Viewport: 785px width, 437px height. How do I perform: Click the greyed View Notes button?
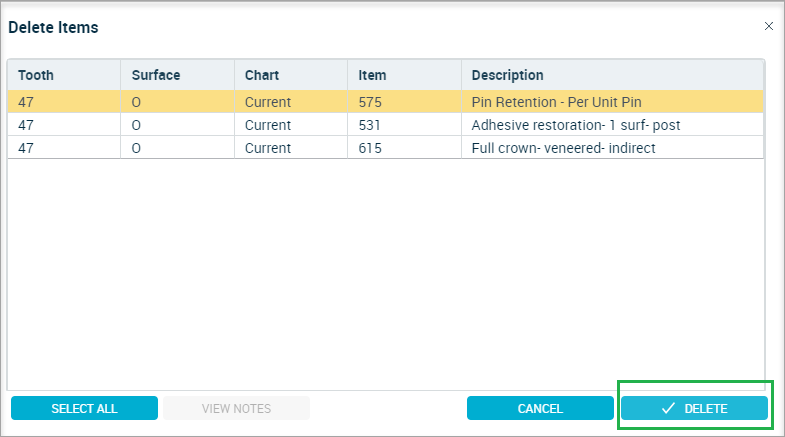click(236, 408)
